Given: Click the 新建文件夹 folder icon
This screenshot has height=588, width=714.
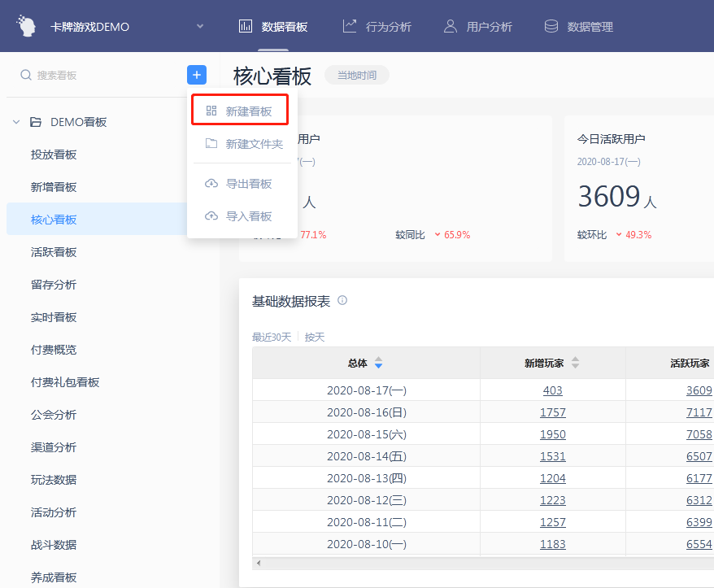Looking at the screenshot, I should coord(211,144).
